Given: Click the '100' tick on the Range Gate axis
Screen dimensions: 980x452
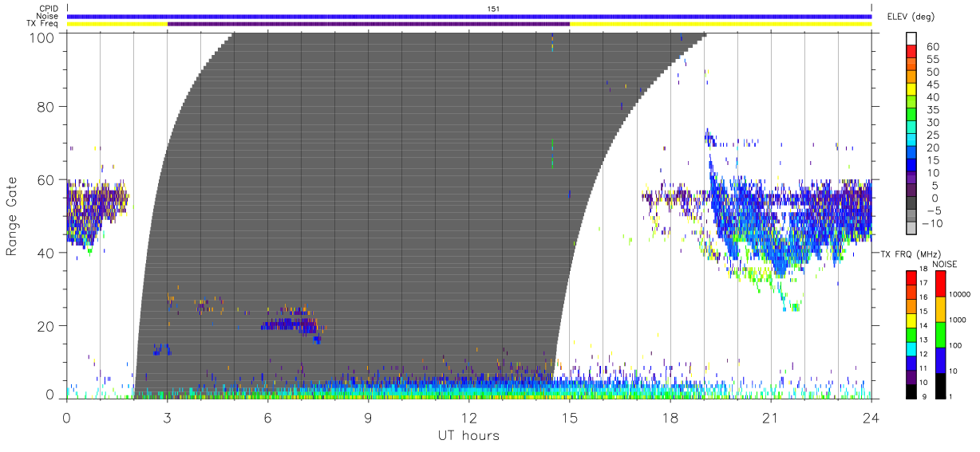Looking at the screenshot, I should (43, 37).
